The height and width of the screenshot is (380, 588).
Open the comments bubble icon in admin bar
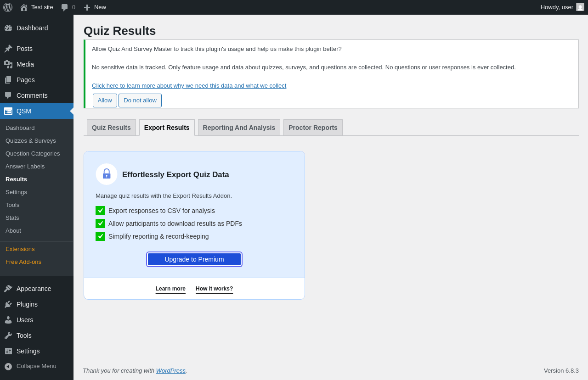pos(65,7)
